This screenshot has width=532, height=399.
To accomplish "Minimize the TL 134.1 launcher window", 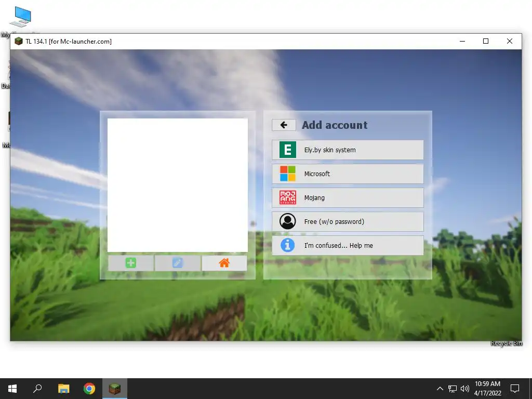I will (462, 41).
